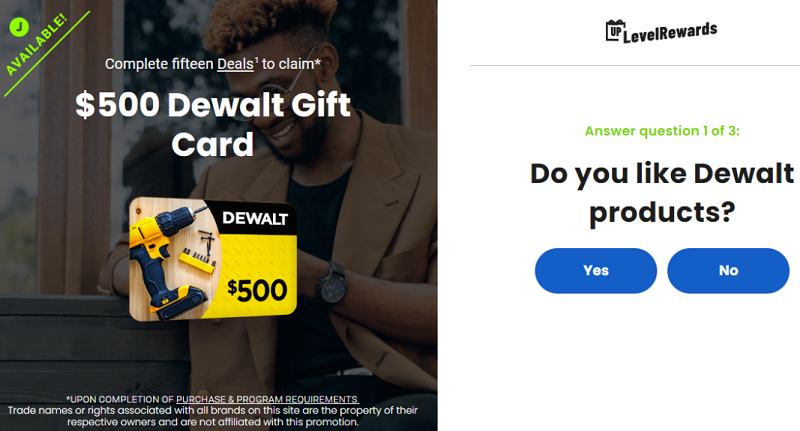
Task: Click the Complete fifteen text
Action: point(159,64)
